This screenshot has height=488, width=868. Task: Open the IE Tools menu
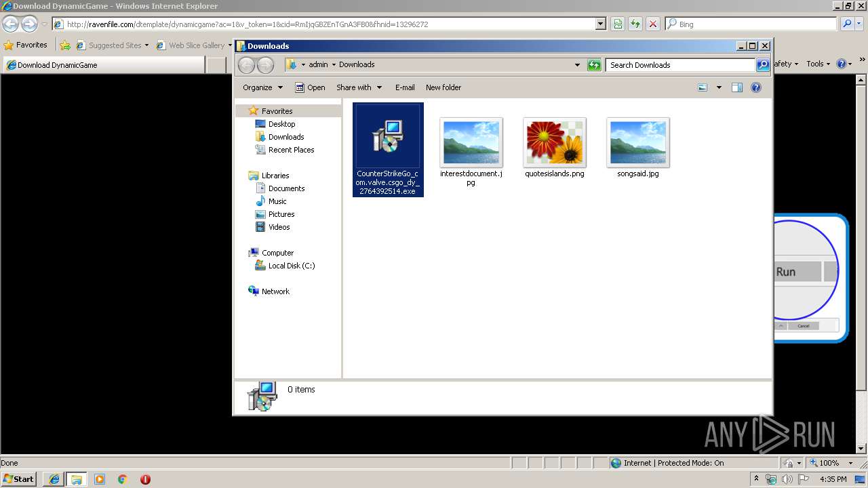point(818,64)
